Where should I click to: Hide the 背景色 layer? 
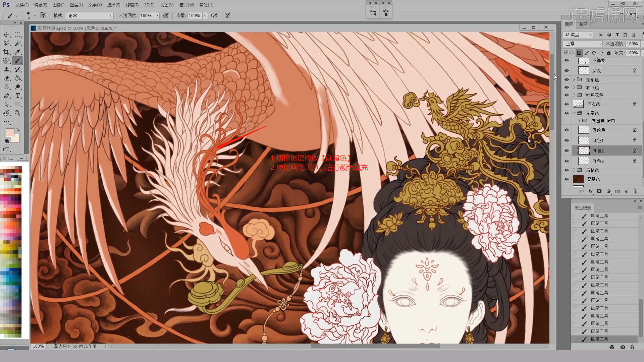point(567,179)
